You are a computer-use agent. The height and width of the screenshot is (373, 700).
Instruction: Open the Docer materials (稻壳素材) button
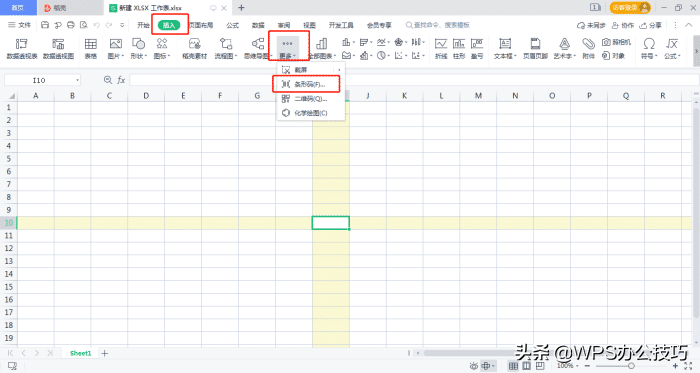point(195,48)
